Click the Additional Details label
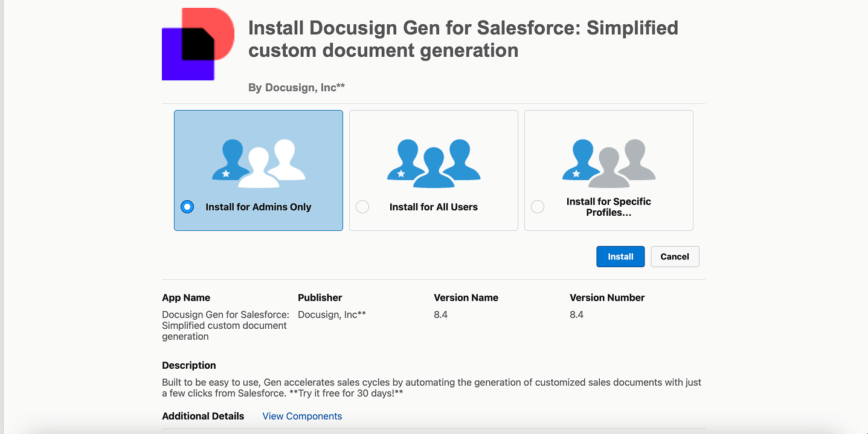Screen dimensions: 868x434 (203, 416)
